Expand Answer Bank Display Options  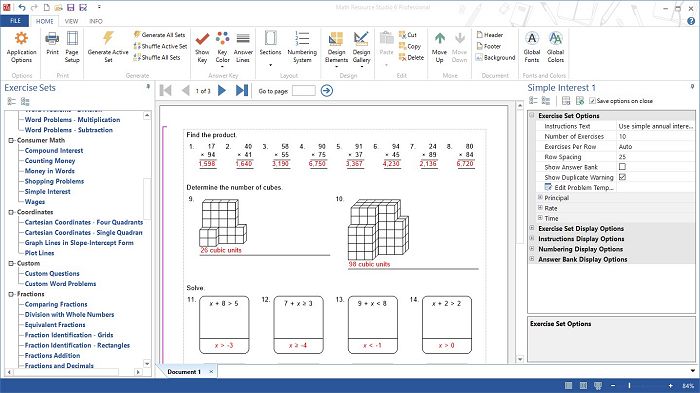coord(532,259)
